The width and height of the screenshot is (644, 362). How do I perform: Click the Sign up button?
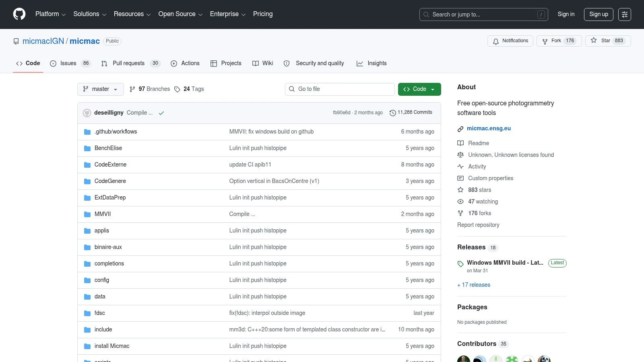(599, 14)
